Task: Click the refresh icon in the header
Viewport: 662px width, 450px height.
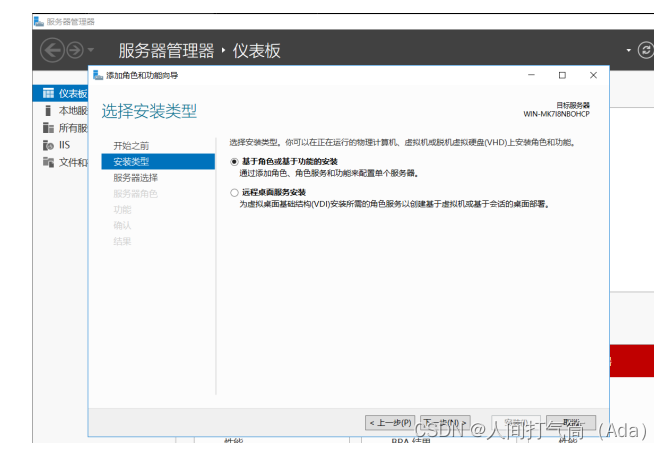Action: 645,50
